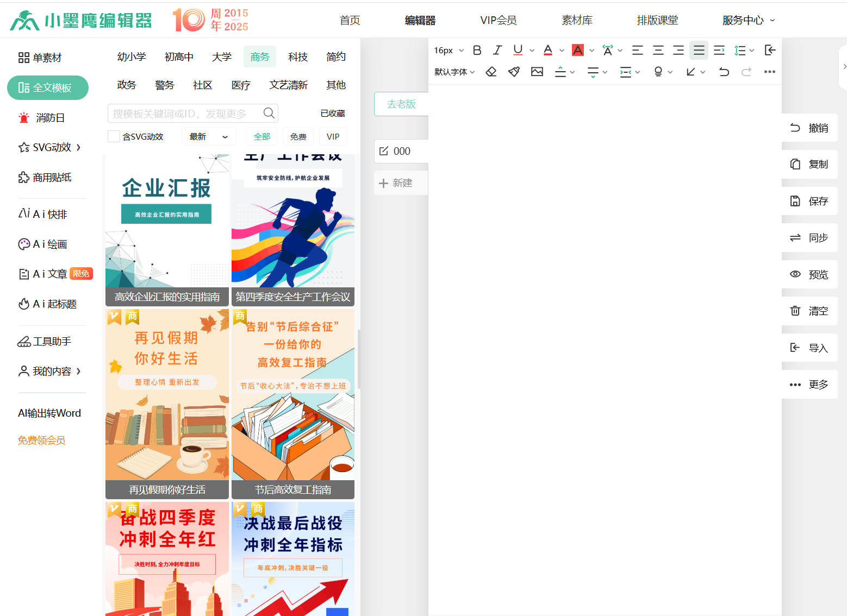Screen dimensions: 847x616
Task: Select the format painter brush icon
Action: (514, 72)
